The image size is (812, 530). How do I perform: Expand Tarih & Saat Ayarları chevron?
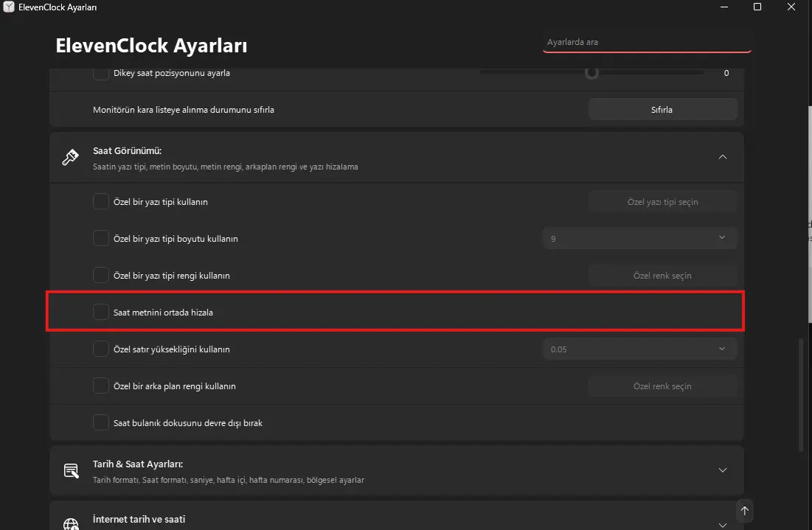point(723,470)
